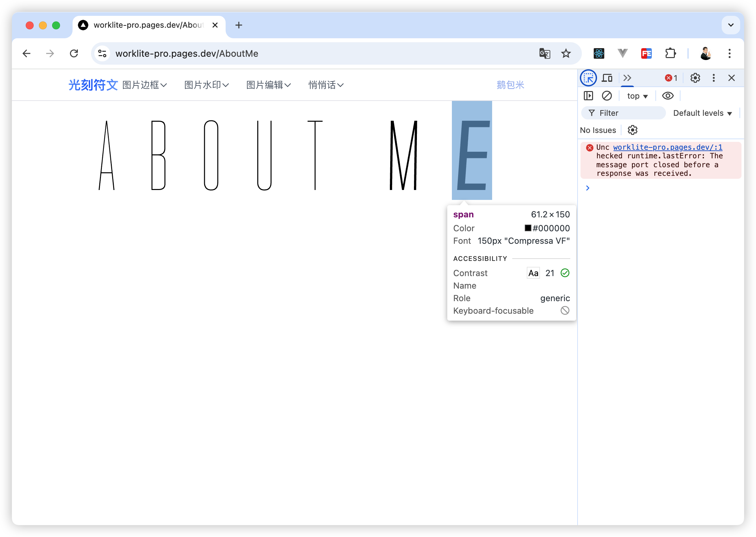Show the console sidebar panel icon
Image resolution: width=756 pixels, height=537 pixels.
click(x=588, y=96)
